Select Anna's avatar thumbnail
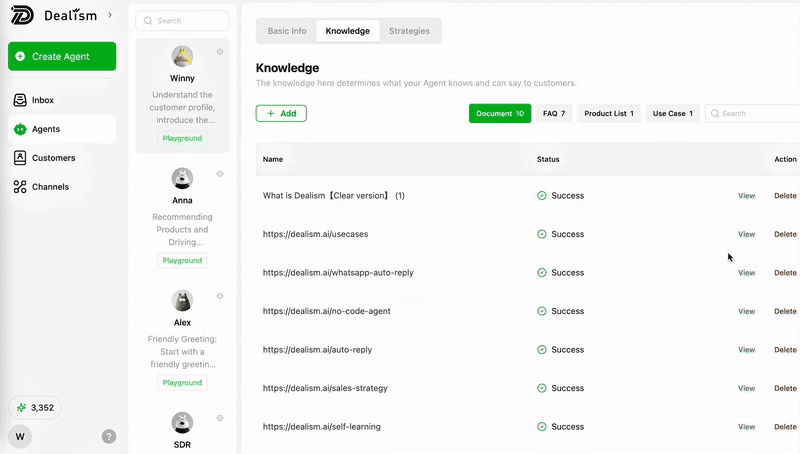The width and height of the screenshot is (800, 454). (182, 179)
